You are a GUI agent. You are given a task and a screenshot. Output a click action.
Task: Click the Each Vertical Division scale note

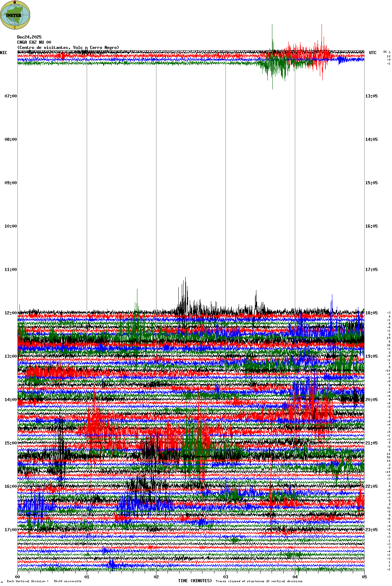pyautogui.click(x=44, y=581)
